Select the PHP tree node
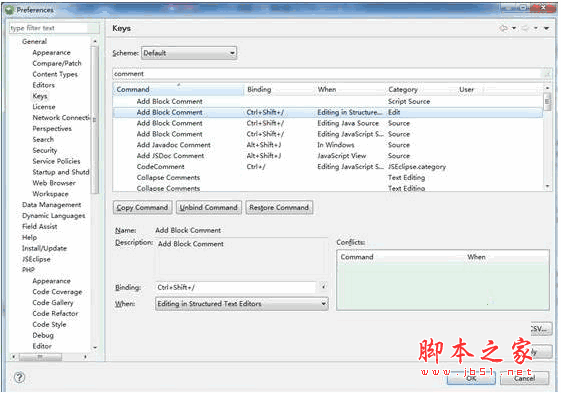 pos(28,270)
